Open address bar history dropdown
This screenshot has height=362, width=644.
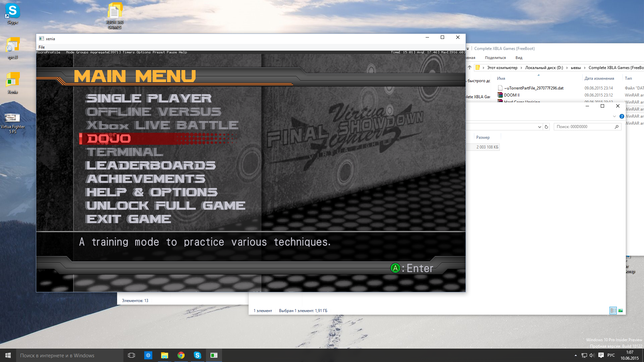(539, 127)
